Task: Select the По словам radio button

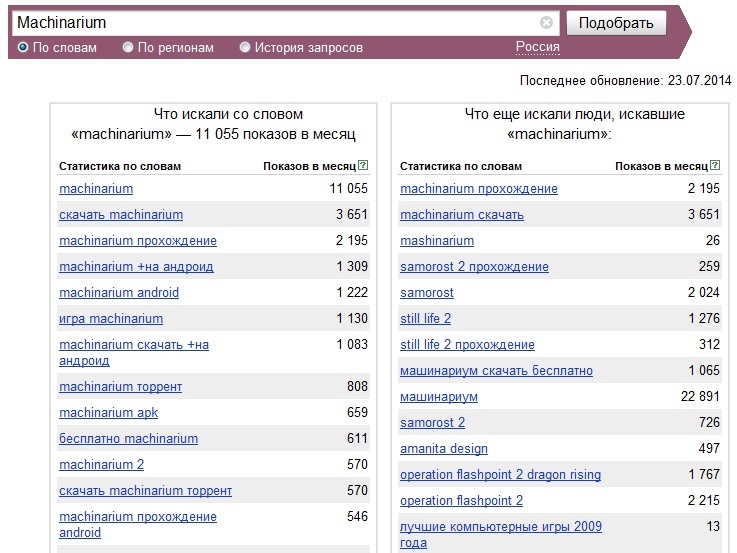Action: tap(23, 47)
